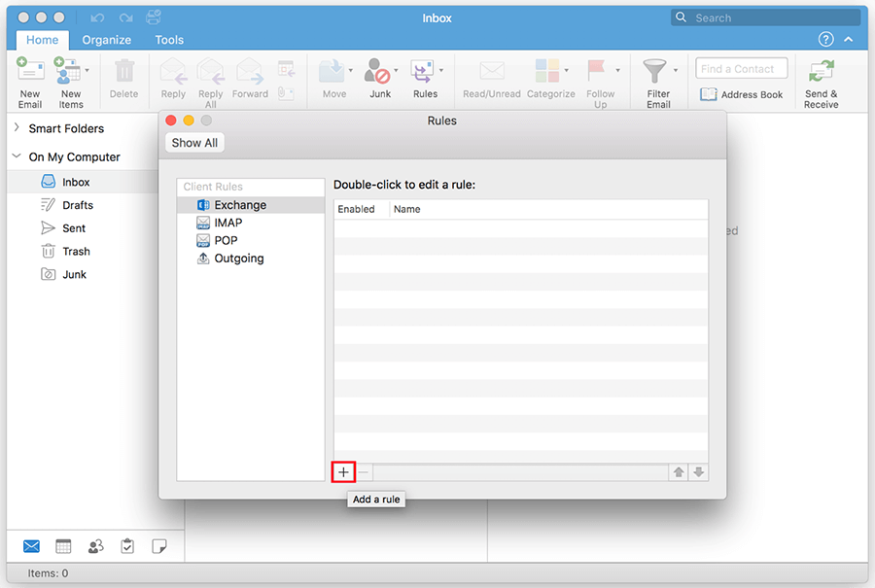Click Show All in the Rules dialog

pyautogui.click(x=193, y=142)
